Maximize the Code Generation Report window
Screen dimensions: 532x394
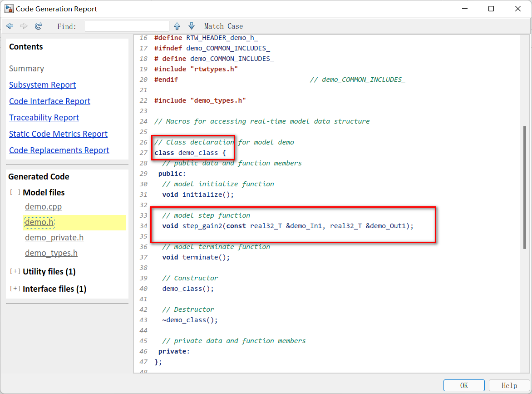pos(491,9)
